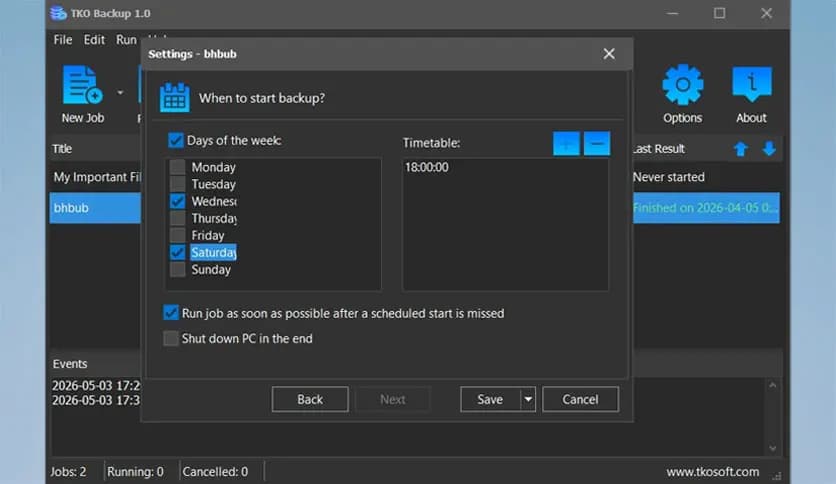Close the Settings - bhbub dialog

click(609, 54)
